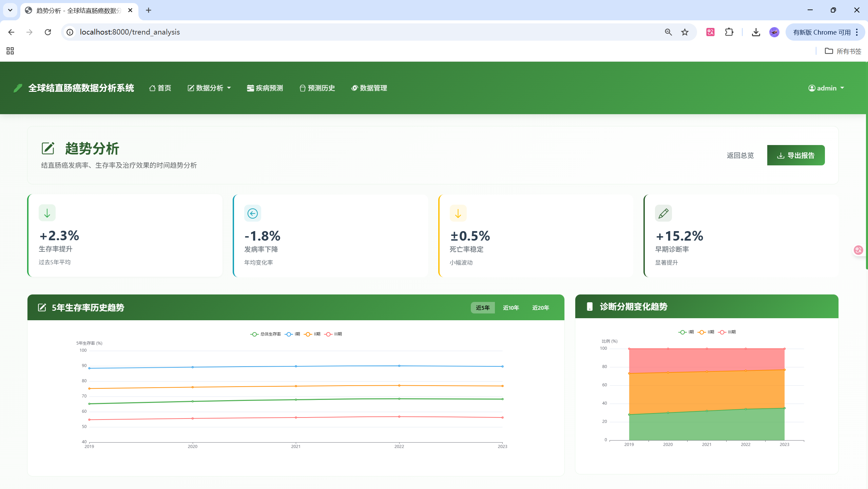Open Chrome downloads icon
The image size is (868, 489).
point(756,32)
